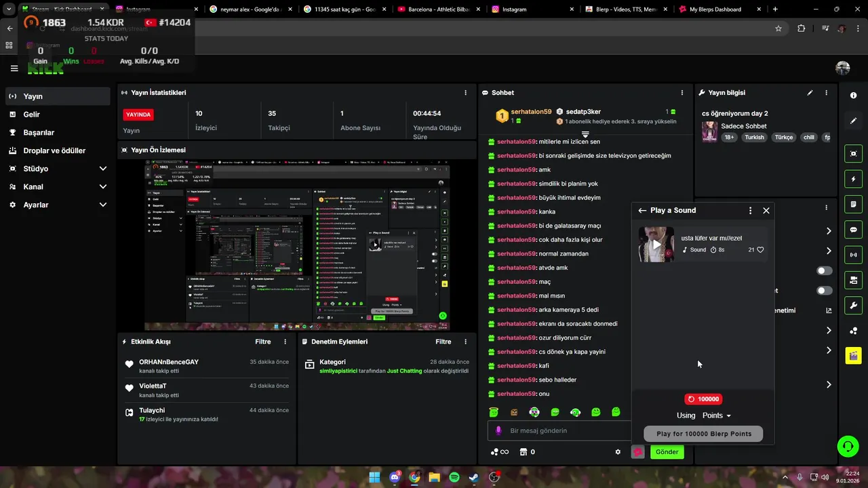Click the Sadece Sohbet category link
This screenshot has width=868, height=488.
pyautogui.click(x=743, y=126)
